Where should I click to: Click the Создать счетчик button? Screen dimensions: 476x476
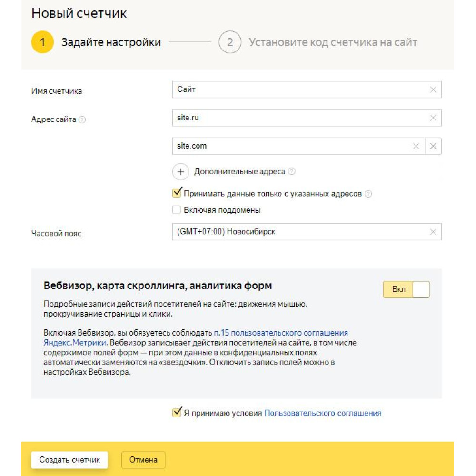pos(69,460)
